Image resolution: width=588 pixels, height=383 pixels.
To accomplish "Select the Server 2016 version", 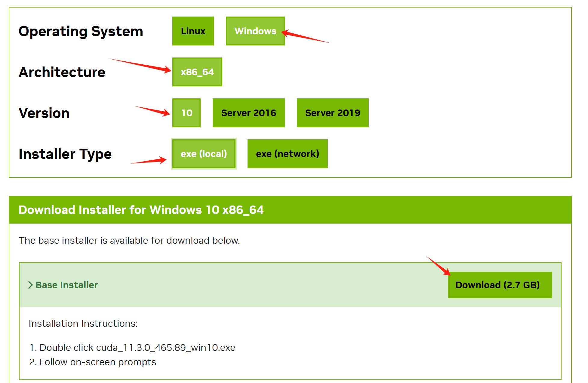I will [x=248, y=113].
